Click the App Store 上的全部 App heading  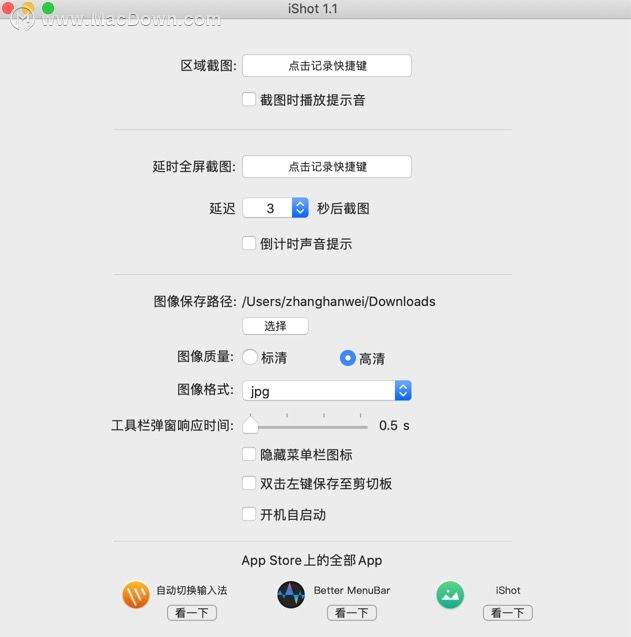(312, 560)
